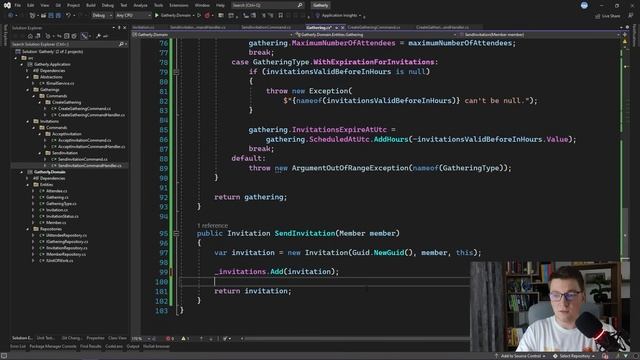Collapse the Repositories folder node
Viewport: 640px width, 360px height.
click(28, 229)
